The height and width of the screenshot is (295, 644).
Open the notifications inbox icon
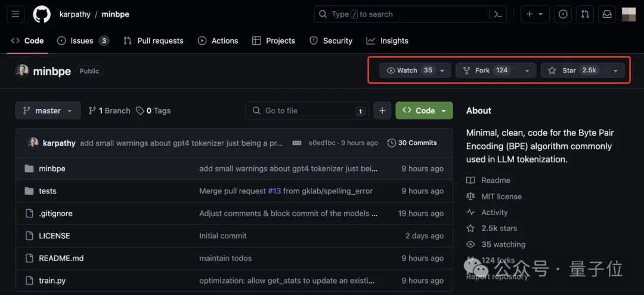607,14
